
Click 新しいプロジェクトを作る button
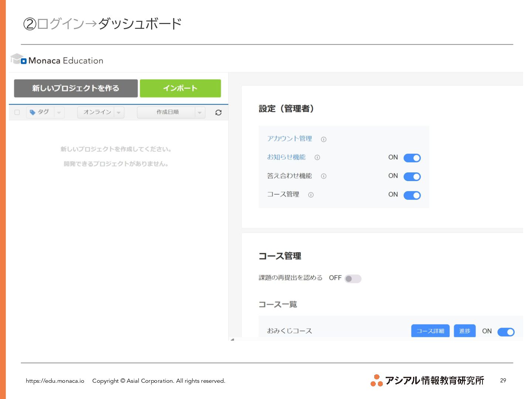coord(76,88)
